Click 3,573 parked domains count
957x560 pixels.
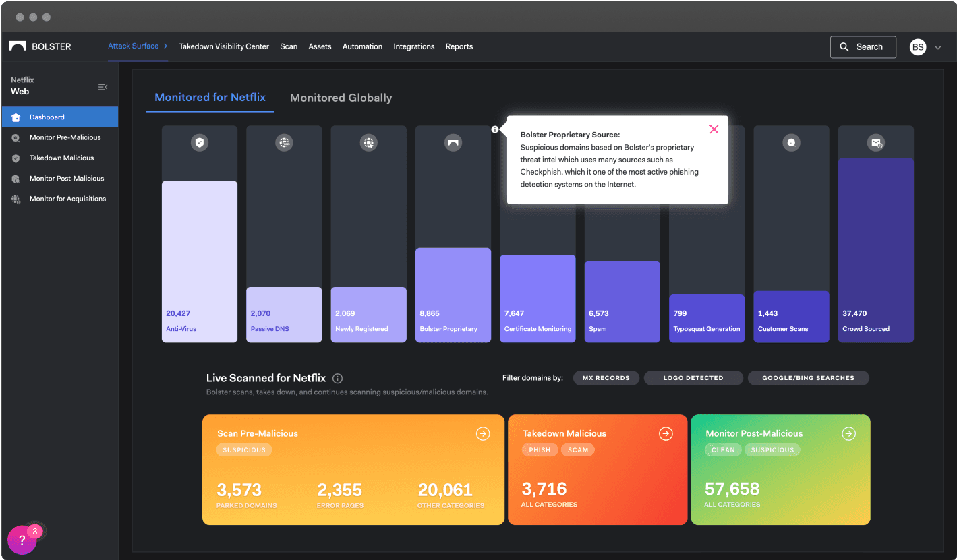[239, 490]
